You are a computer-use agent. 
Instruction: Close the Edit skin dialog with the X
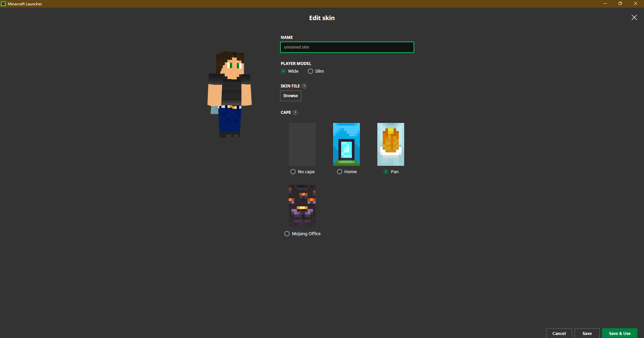[634, 17]
